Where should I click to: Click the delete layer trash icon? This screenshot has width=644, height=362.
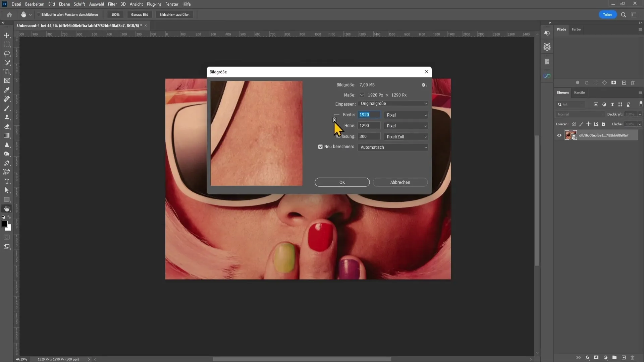[633, 358]
